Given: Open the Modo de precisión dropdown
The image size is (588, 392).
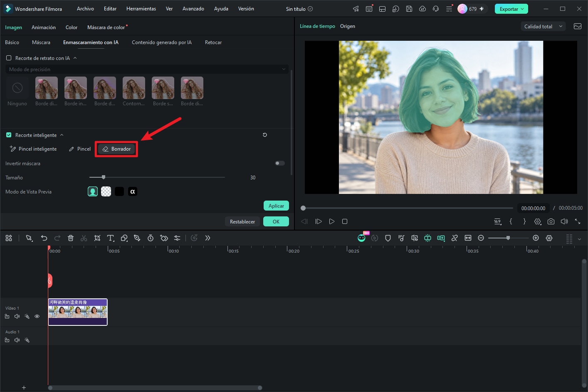Looking at the screenshot, I should click(x=147, y=69).
